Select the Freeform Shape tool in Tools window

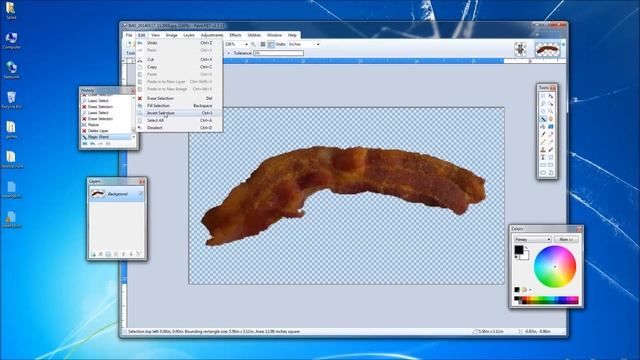click(551, 172)
